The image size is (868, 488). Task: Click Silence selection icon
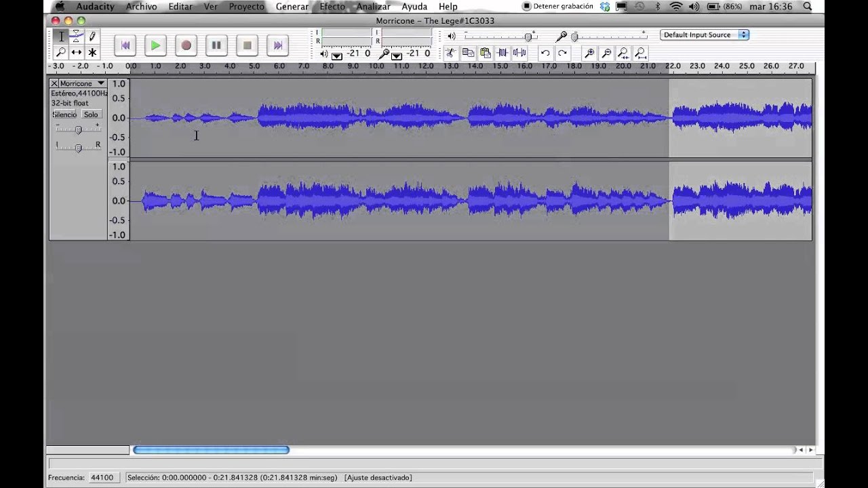coord(519,53)
